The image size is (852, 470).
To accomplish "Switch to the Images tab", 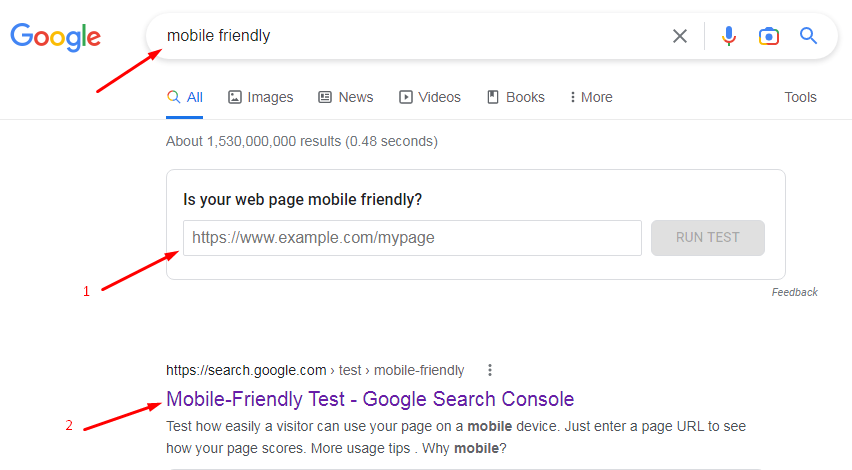I will pos(261,97).
